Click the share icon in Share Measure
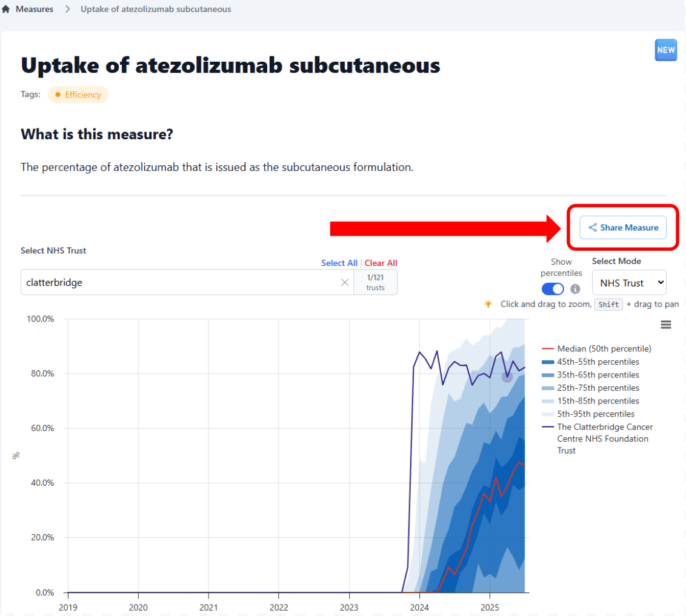This screenshot has height=616, width=686. [592, 228]
